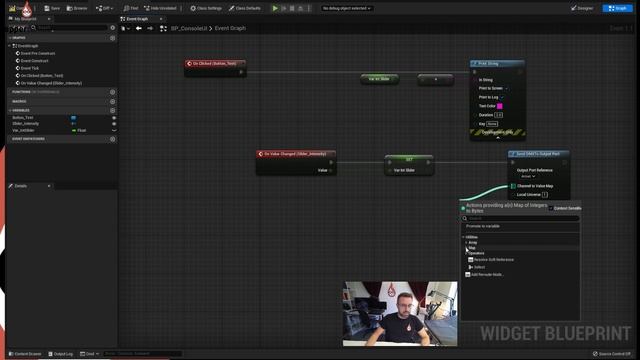Open the Find tool in the toolbar
The image size is (640, 360).
click(x=131, y=8)
